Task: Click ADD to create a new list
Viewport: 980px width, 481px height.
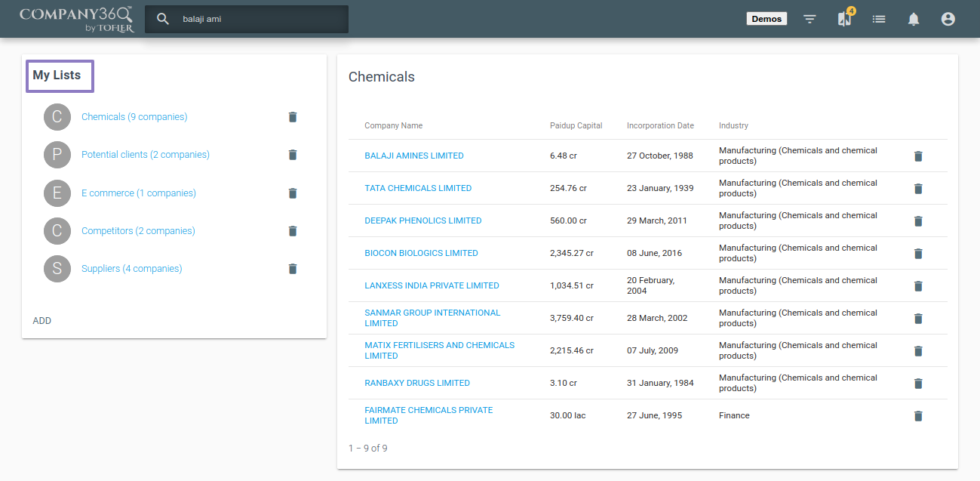Action: [42, 321]
